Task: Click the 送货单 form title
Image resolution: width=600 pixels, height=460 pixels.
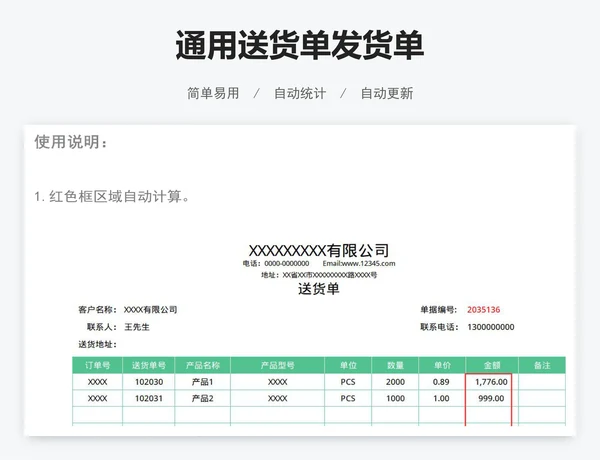Action: [319, 289]
